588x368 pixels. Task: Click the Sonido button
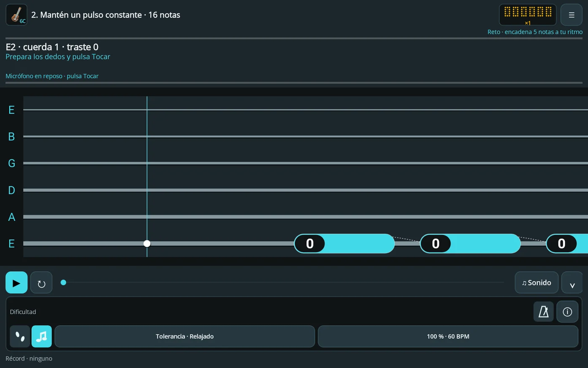point(536,283)
